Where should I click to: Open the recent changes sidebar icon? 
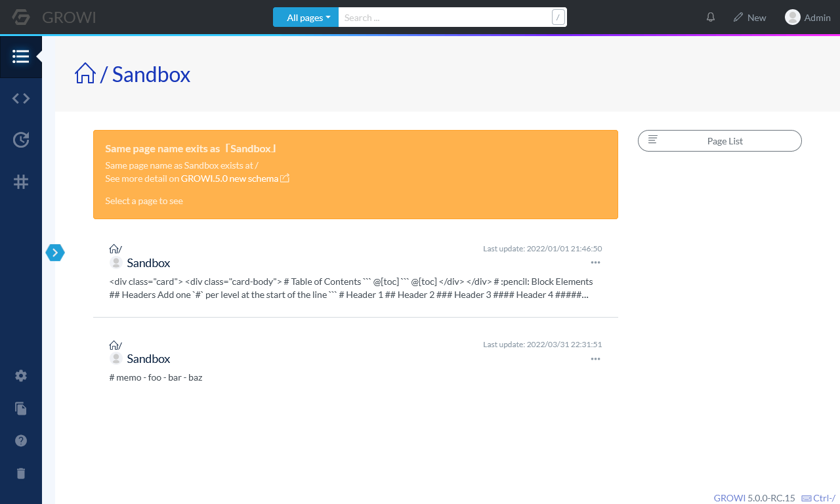21,140
